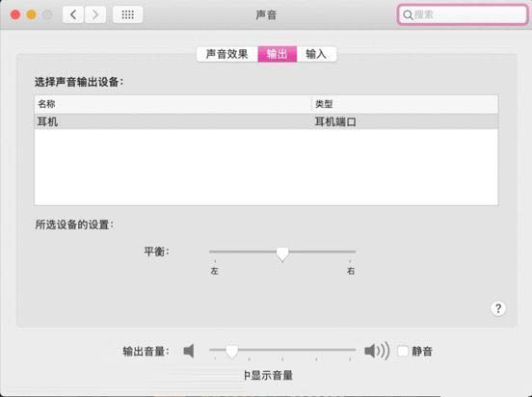Click the 耳机端口 type cell
The height and width of the screenshot is (397, 532).
tap(335, 121)
